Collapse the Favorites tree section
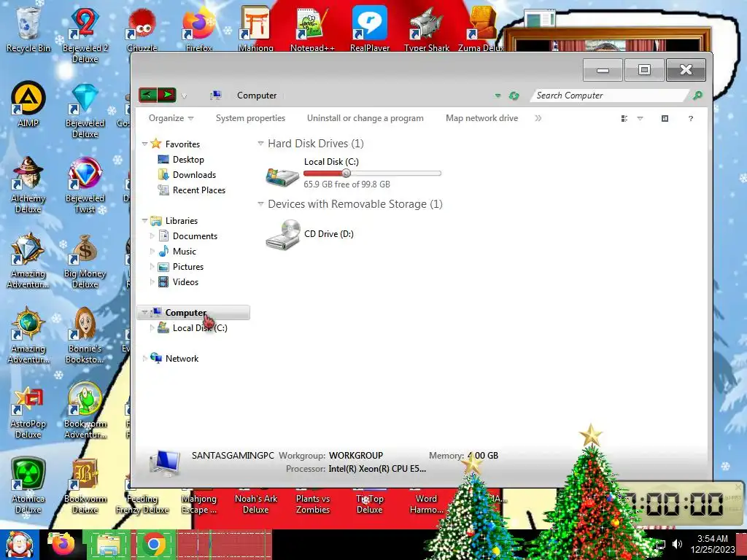This screenshot has height=560, width=747. pyautogui.click(x=144, y=144)
